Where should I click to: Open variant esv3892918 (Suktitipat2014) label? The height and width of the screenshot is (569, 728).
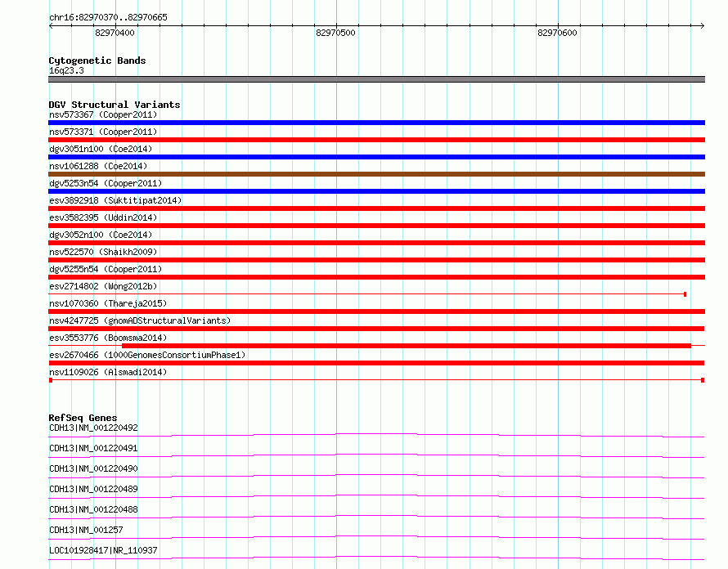115,200
